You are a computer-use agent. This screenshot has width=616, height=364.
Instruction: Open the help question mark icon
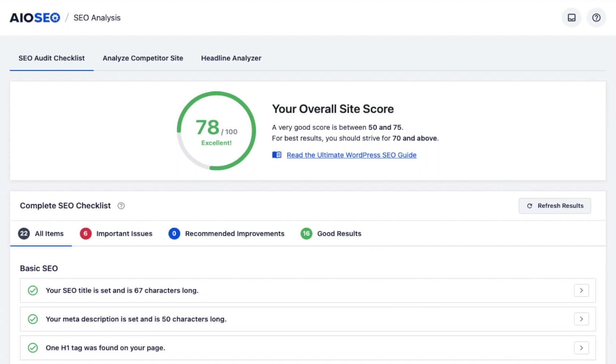(x=596, y=18)
